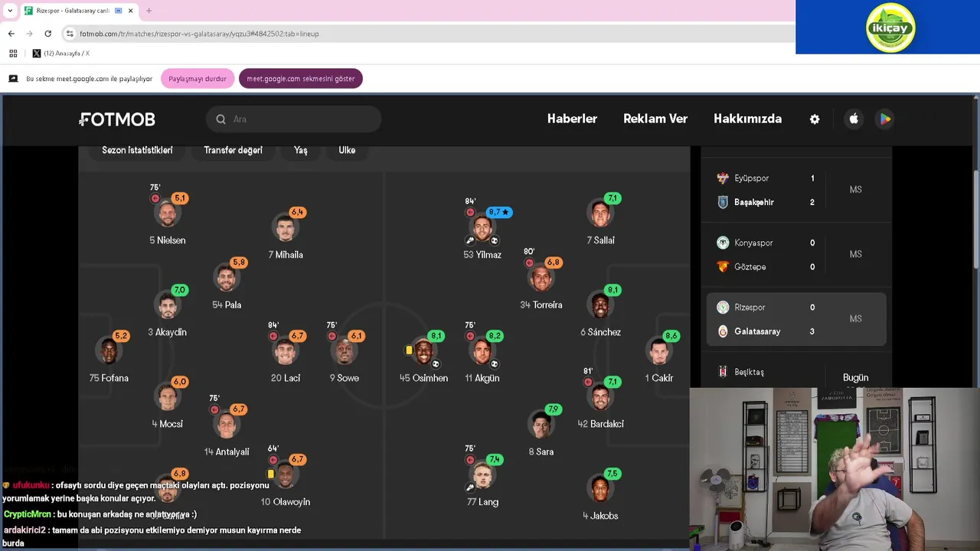Click the browser forward arrow
This screenshot has height=551, width=980.
click(30, 34)
